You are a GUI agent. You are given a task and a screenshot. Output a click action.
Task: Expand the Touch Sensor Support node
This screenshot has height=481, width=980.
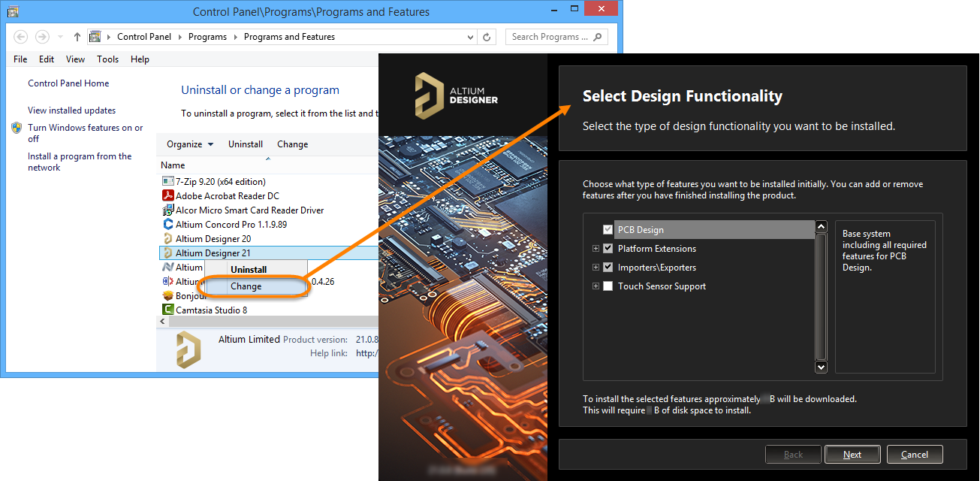pos(596,286)
